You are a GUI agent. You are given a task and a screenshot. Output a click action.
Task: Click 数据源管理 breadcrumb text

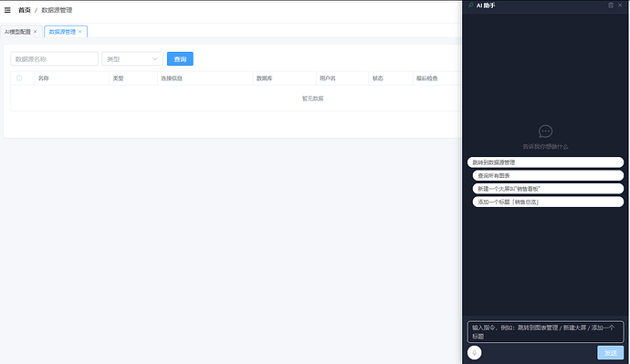[57, 10]
